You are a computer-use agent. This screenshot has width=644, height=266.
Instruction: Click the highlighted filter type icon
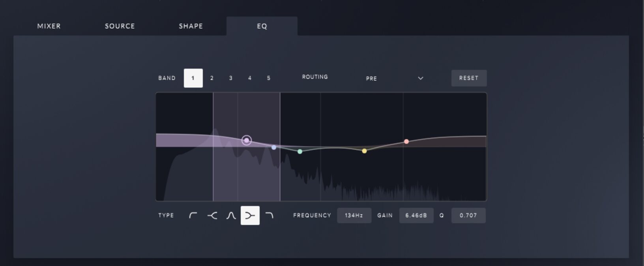(x=250, y=215)
